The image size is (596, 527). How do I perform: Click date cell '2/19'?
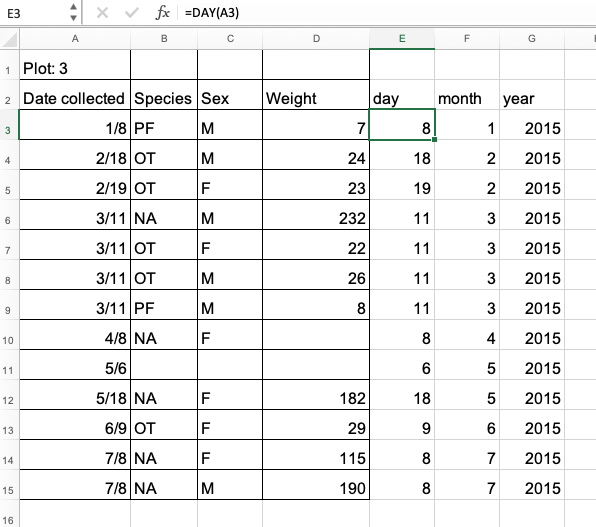(x=75, y=185)
